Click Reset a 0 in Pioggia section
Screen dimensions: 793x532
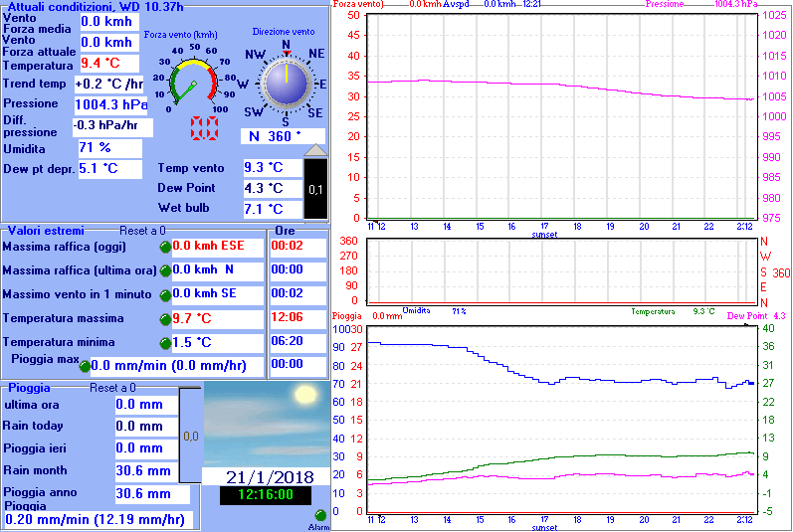click(112, 388)
